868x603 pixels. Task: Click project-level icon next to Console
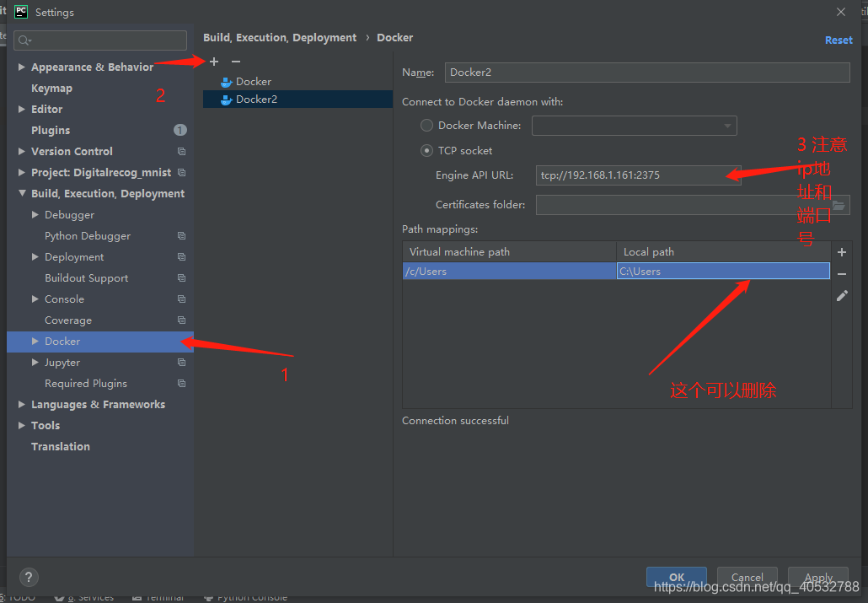click(x=181, y=299)
